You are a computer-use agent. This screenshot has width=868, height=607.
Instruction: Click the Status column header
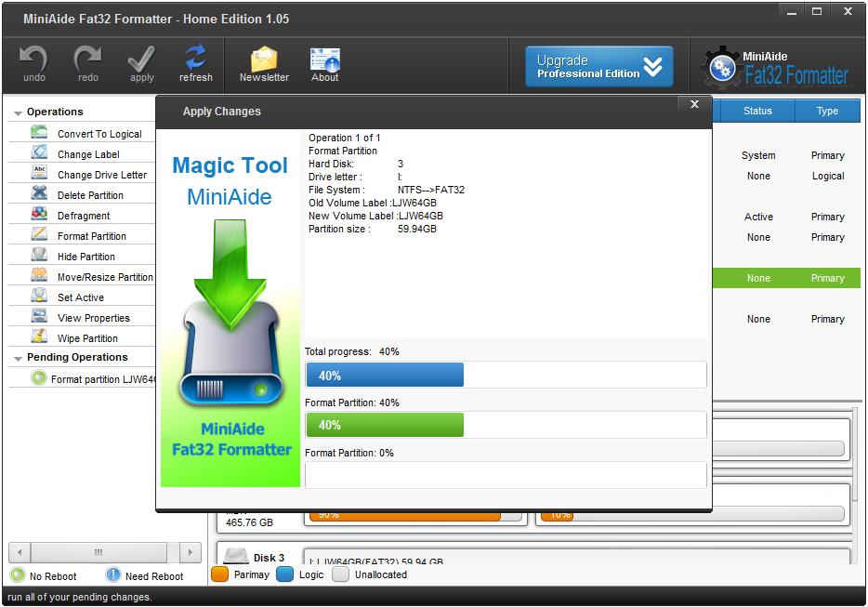tap(757, 111)
